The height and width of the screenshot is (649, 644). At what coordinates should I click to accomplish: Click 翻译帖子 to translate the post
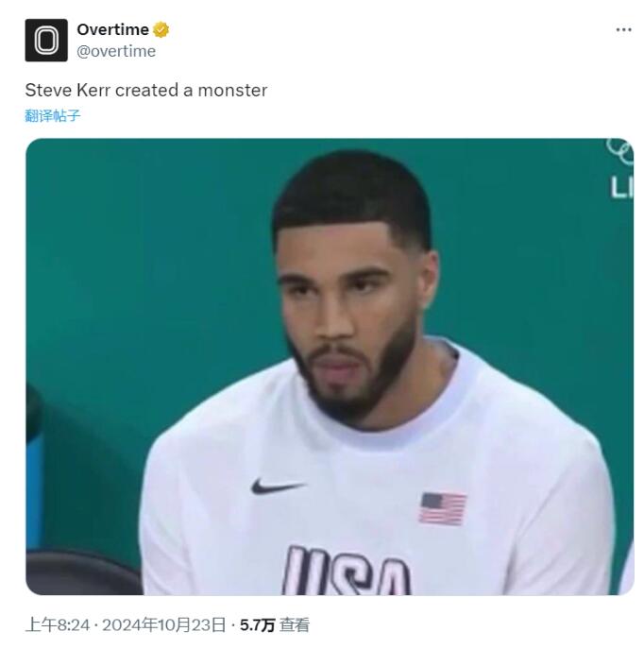coord(53,115)
